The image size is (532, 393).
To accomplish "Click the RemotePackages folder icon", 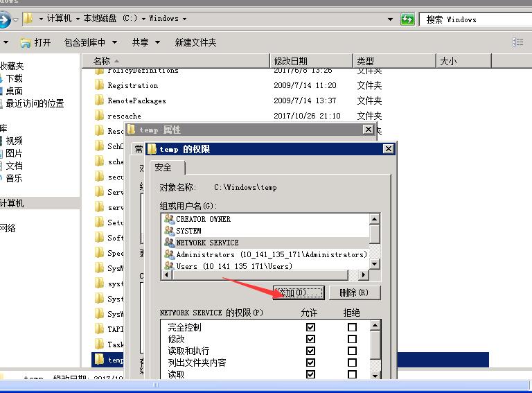I will (x=99, y=100).
